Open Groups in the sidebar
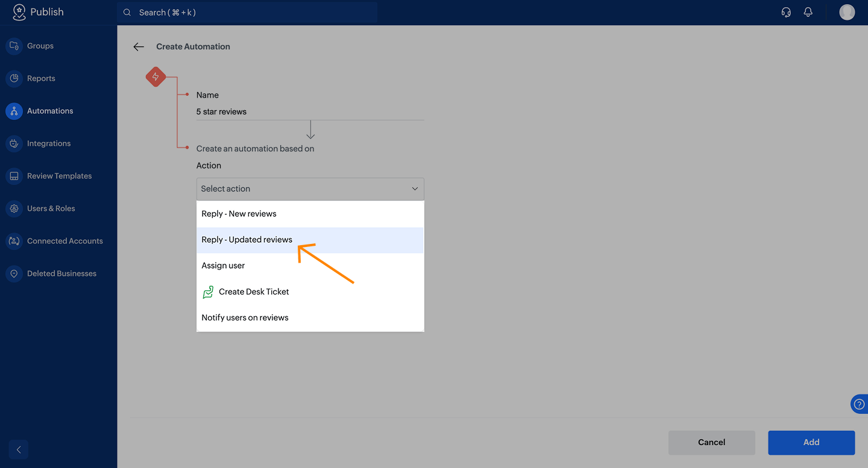868x468 pixels. (58, 46)
